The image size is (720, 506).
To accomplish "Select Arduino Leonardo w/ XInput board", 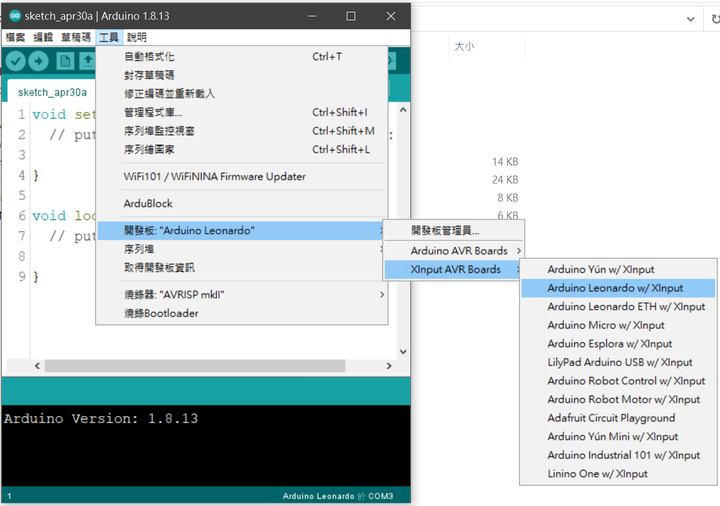I will pyautogui.click(x=618, y=288).
